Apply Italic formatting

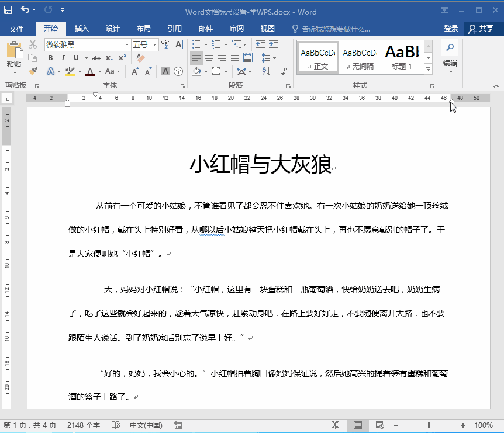pyautogui.click(x=63, y=57)
